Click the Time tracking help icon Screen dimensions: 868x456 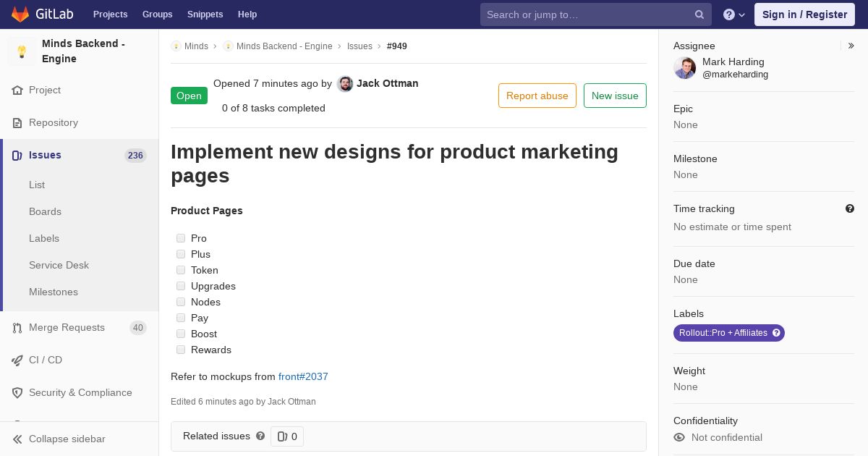coord(850,208)
